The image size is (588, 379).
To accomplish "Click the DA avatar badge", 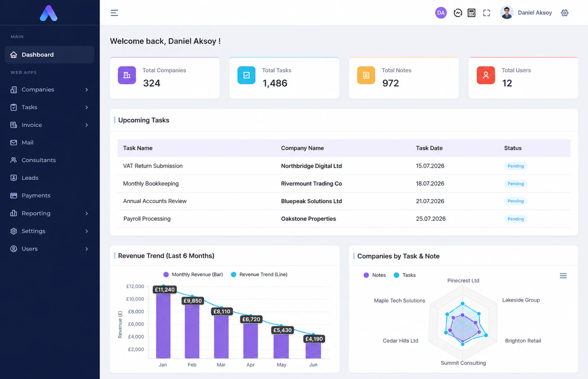I will pyautogui.click(x=441, y=13).
